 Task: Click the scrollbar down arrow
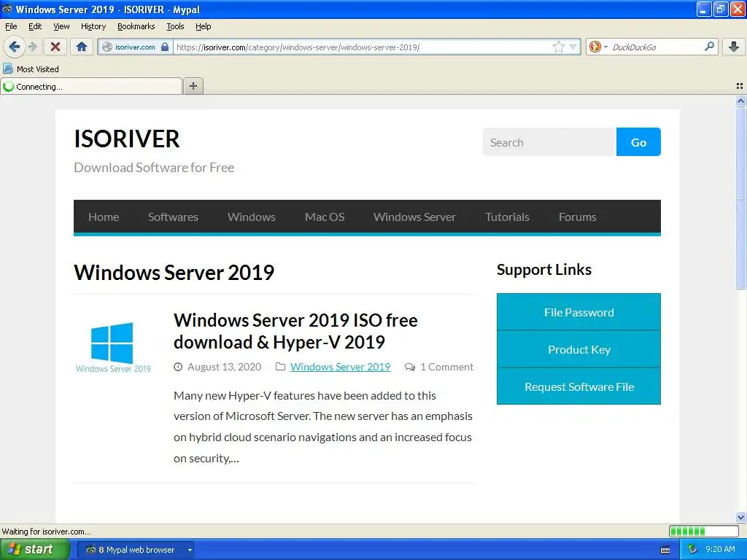click(740, 517)
